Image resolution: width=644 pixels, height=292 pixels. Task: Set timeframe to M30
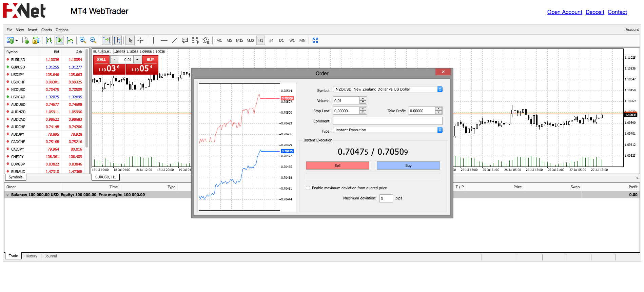[250, 40]
